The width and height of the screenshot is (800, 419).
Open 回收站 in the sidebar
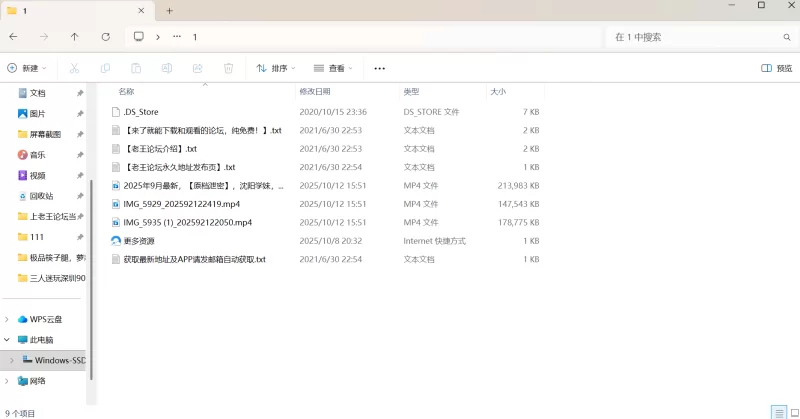pyautogui.click(x=42, y=196)
